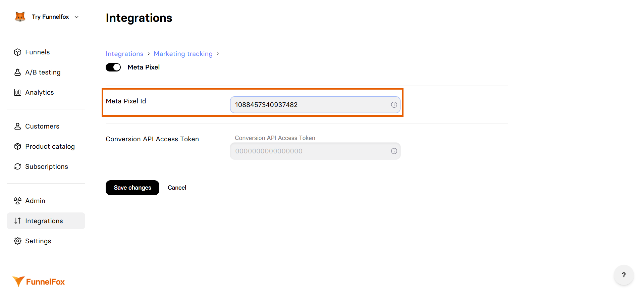The image size is (644, 295).
Task: Select Integrations in the sidebar
Action: [46, 221]
